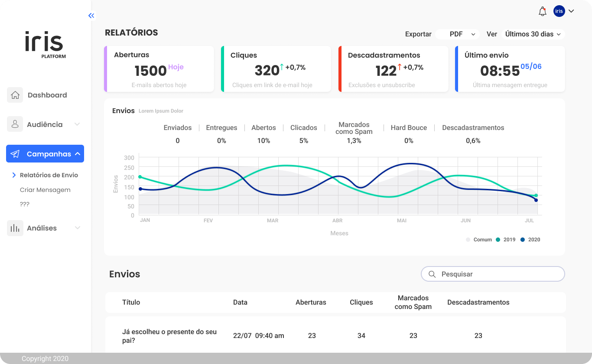The height and width of the screenshot is (364, 592).
Task: Toggle the Comum legend entry
Action: pyautogui.click(x=479, y=240)
